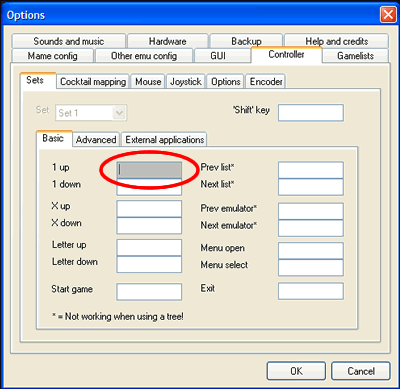Screen dimensions: 400x389
Task: Focus the Letter down input field
Action: coord(149,264)
